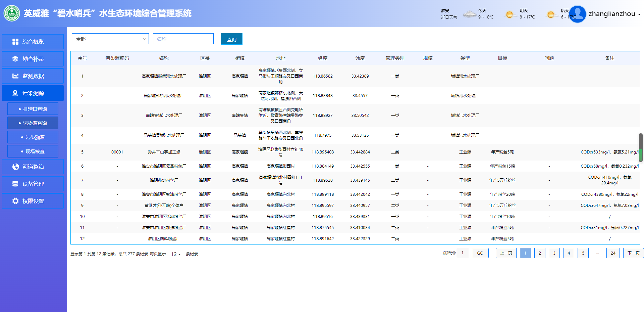Viewport: 644px width, 312px height.
Task: Click the globe icon beside 河道整治
Action: (x=15, y=167)
